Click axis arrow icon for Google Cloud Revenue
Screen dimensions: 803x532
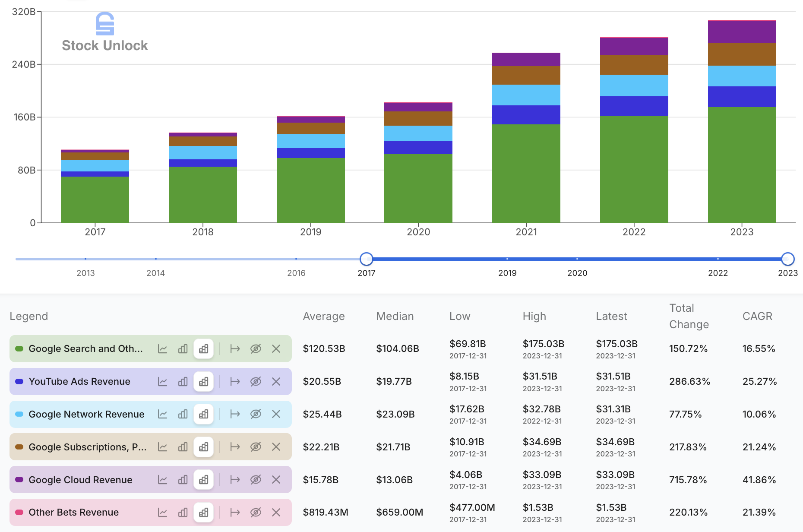(x=235, y=480)
